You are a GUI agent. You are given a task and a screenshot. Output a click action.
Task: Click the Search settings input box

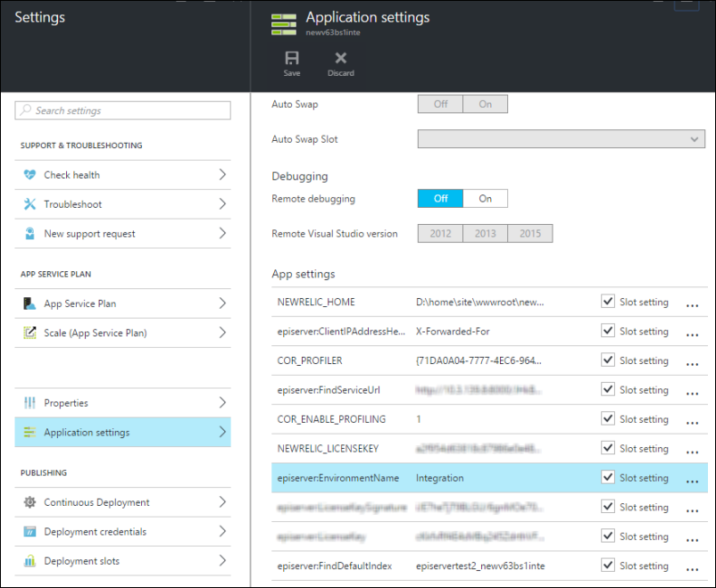[123, 111]
